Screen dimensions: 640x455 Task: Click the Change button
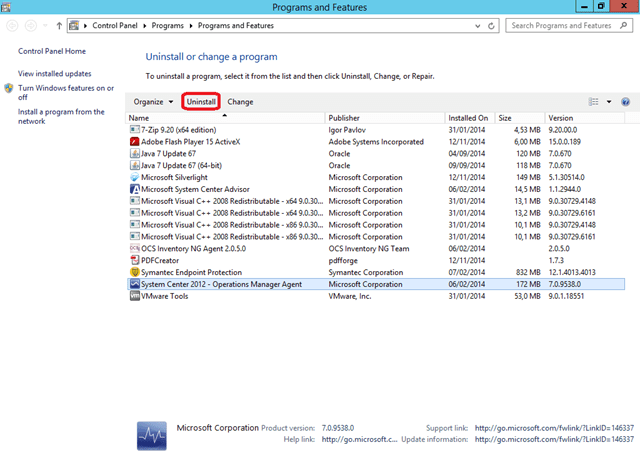pos(240,102)
